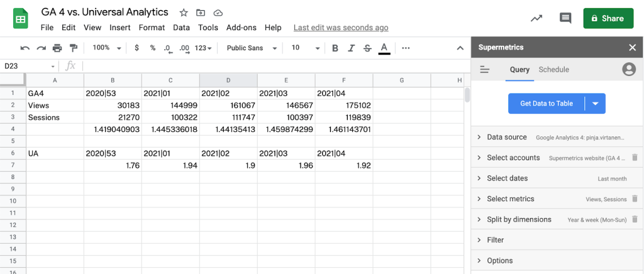Increase decimal places
The height and width of the screenshot is (274, 644).
[184, 48]
